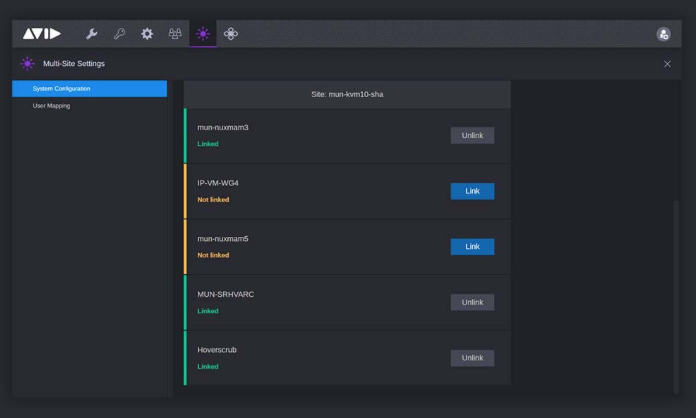
Task: Select the Multi-Site Settings toolbar icon
Action: coord(203,34)
